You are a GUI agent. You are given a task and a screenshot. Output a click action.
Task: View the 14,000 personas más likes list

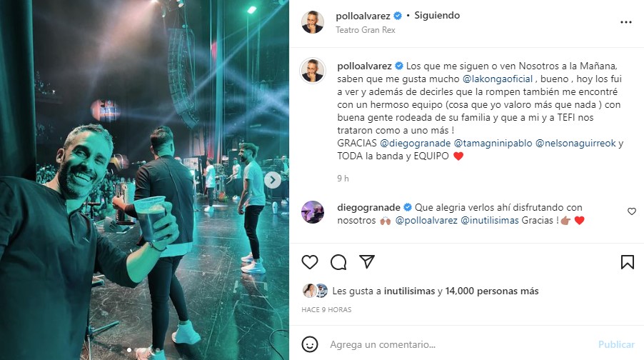(492, 291)
